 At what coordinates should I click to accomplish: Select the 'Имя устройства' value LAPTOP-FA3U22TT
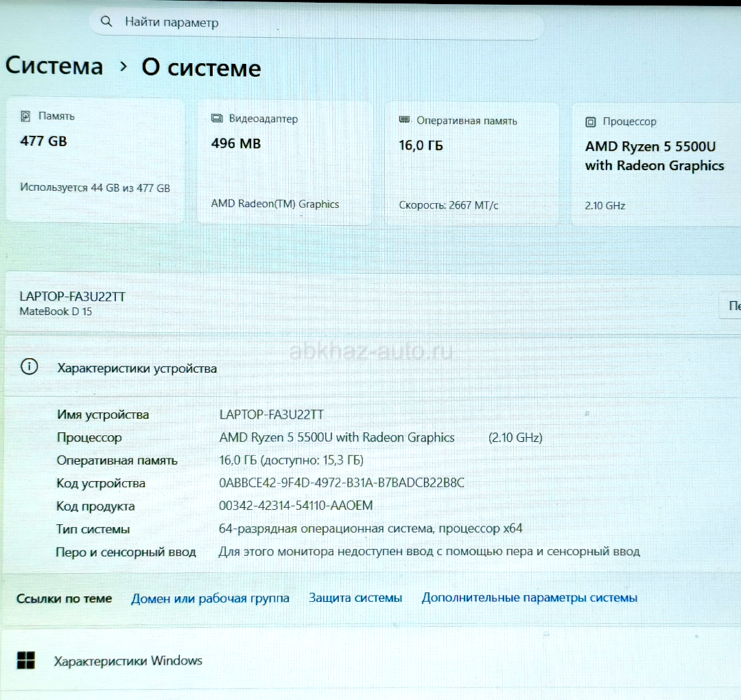point(272,415)
